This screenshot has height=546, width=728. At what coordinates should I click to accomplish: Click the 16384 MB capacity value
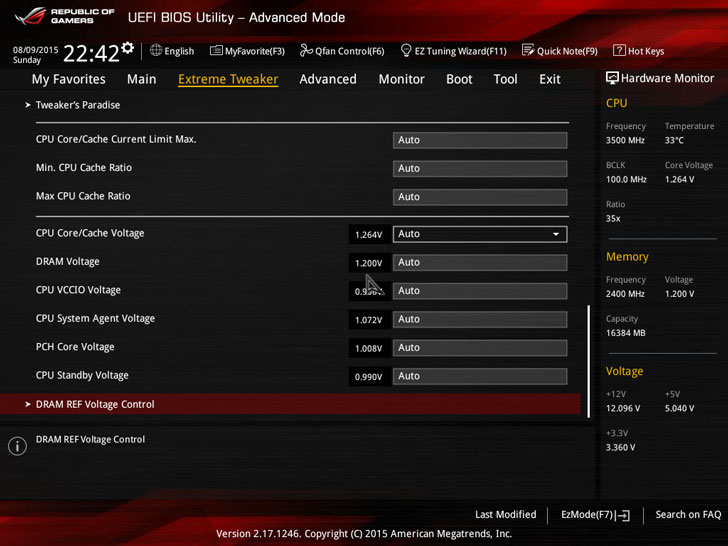[625, 333]
